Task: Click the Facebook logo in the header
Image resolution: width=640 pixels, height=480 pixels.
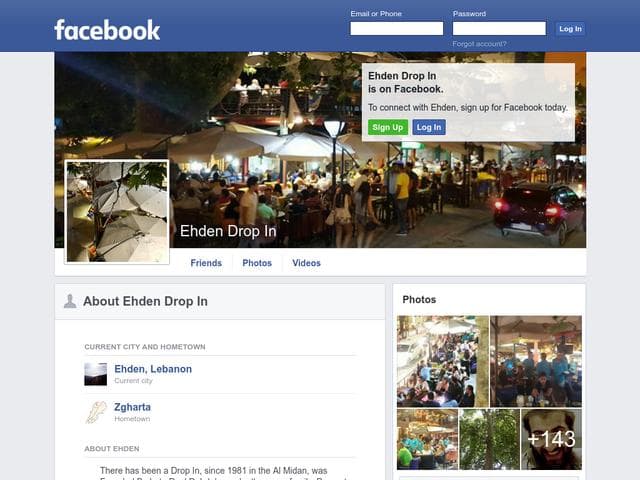Action: [x=107, y=30]
